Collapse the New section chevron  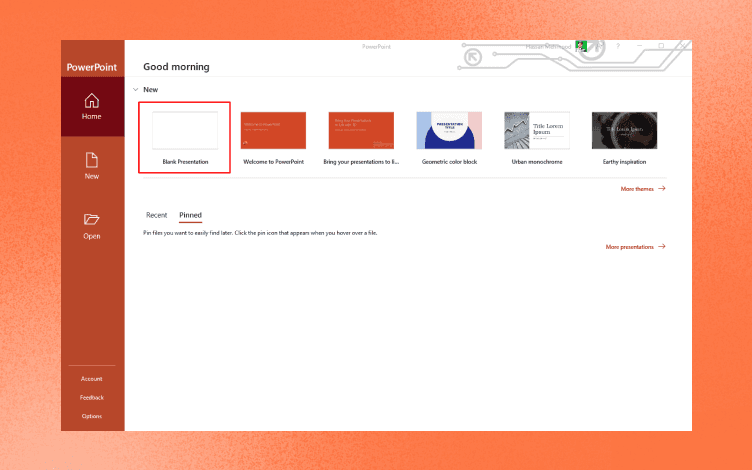click(x=136, y=90)
